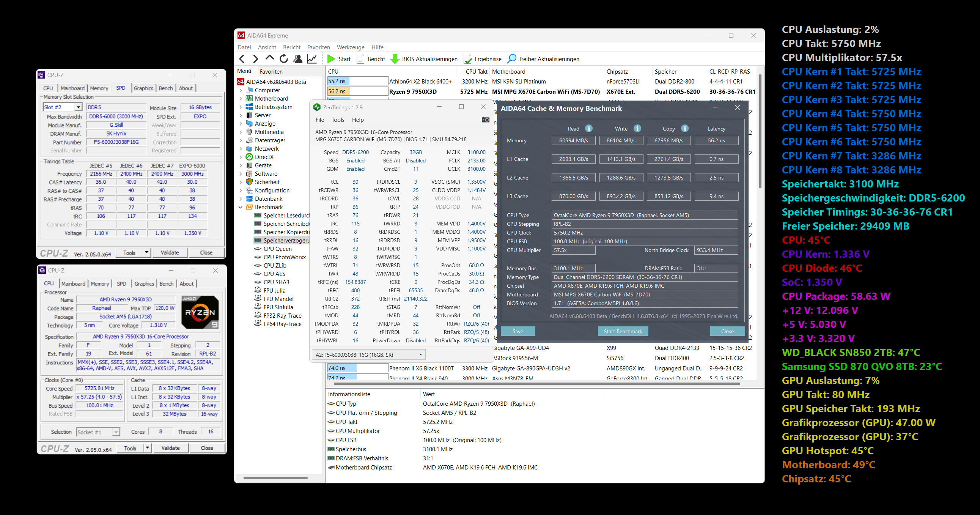Screen dimensions: 980x515
Task: Click the AIDA64 refresh icon
Action: (283, 58)
